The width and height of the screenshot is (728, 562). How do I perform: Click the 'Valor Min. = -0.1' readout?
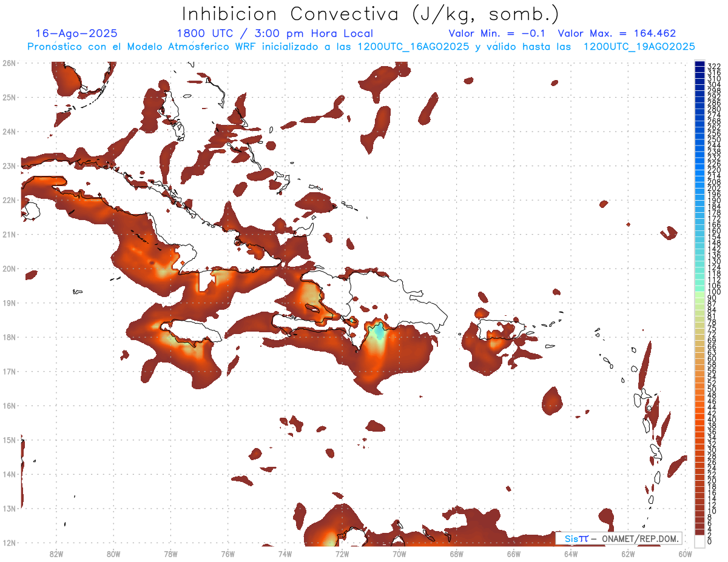pyautogui.click(x=497, y=34)
